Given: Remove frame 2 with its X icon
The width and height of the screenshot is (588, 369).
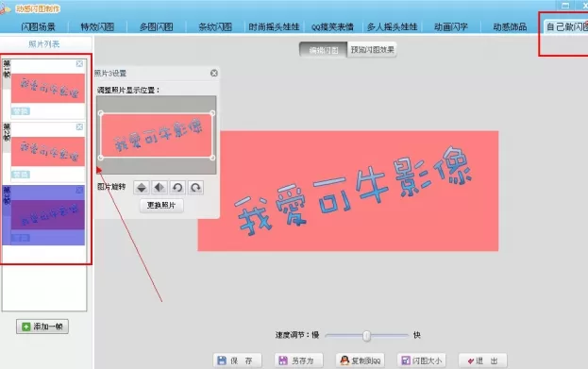Looking at the screenshot, I should tap(79, 127).
